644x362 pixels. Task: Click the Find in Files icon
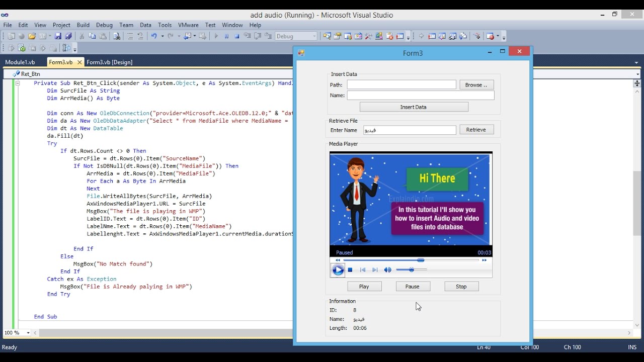click(x=116, y=36)
